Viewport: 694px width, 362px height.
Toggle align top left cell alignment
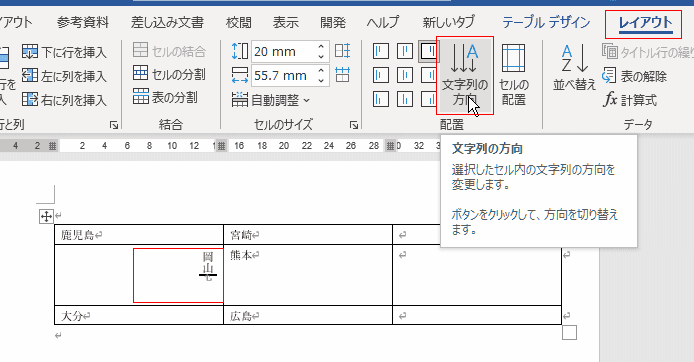(380, 51)
